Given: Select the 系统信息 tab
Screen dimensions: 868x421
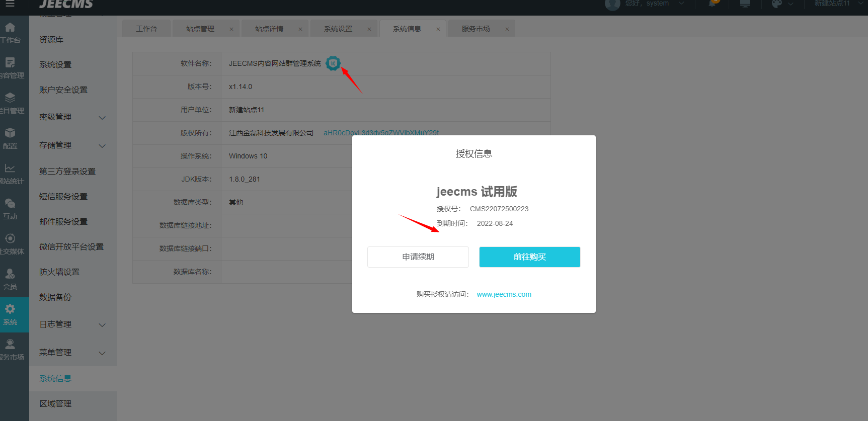Looking at the screenshot, I should point(407,29).
